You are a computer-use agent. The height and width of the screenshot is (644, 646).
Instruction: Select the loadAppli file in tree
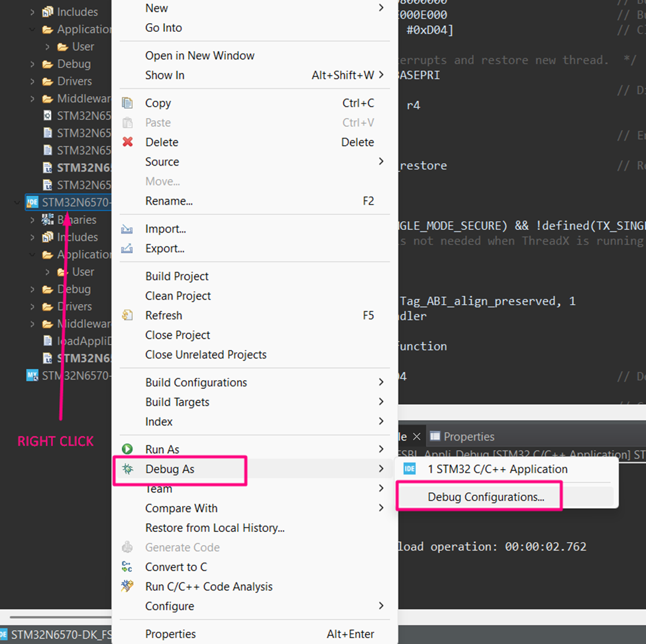point(77,341)
